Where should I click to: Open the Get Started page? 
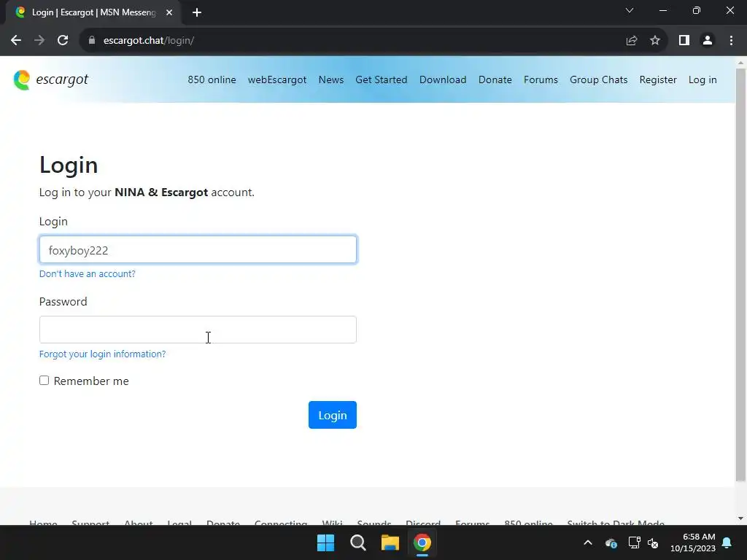click(x=381, y=79)
